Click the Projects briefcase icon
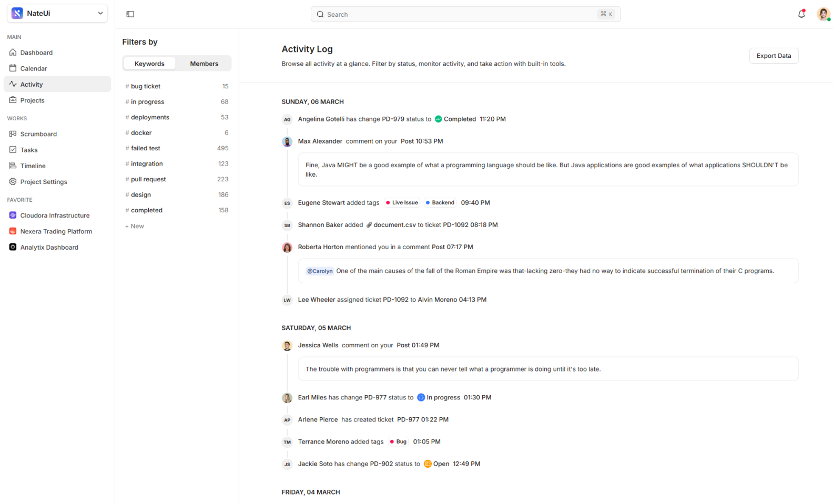Screen dimensions: 833x504 (x=13, y=100)
